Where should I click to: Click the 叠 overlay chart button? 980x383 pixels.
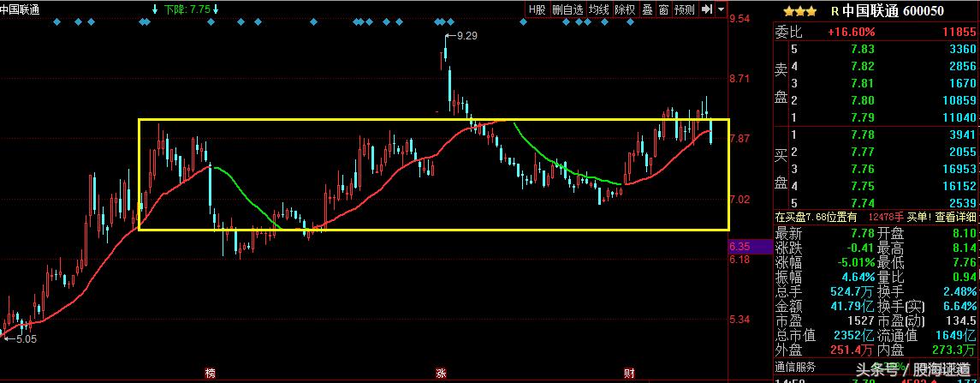[647, 9]
